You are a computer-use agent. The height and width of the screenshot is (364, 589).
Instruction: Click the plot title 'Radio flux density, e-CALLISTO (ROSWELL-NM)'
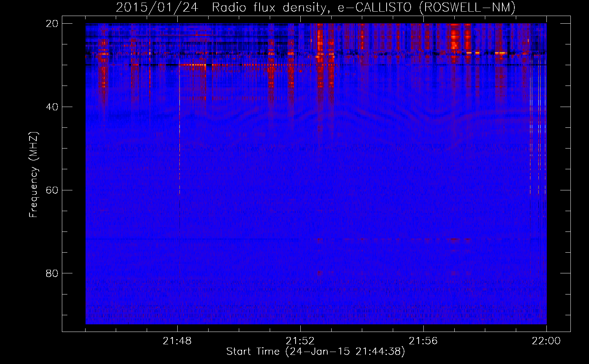click(364, 7)
